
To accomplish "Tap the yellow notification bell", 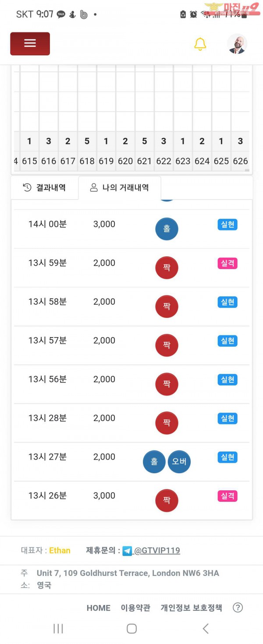I will (x=200, y=44).
